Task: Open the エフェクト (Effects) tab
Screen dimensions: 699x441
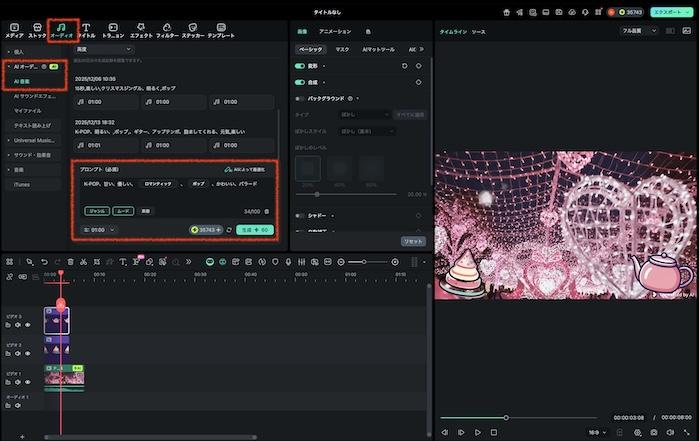Action: 141,31
